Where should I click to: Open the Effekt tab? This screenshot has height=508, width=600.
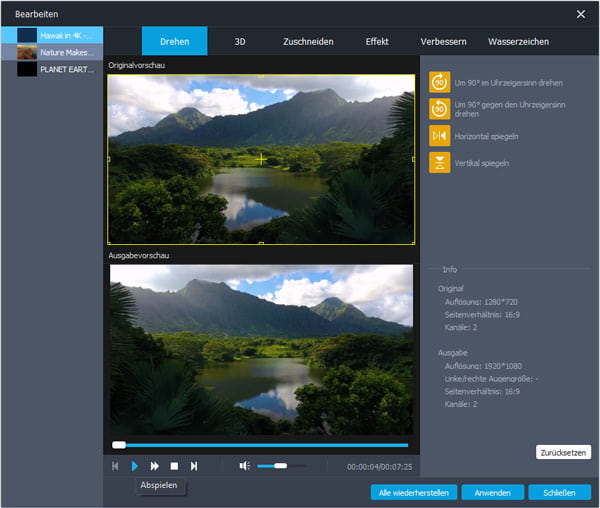379,42
